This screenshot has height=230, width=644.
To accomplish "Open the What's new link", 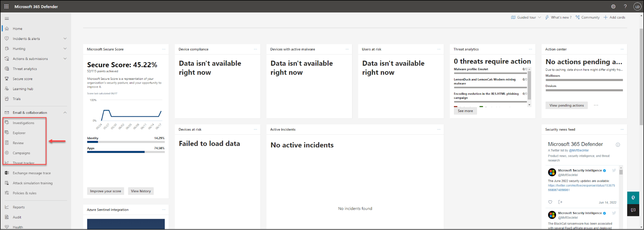I will point(558,17).
